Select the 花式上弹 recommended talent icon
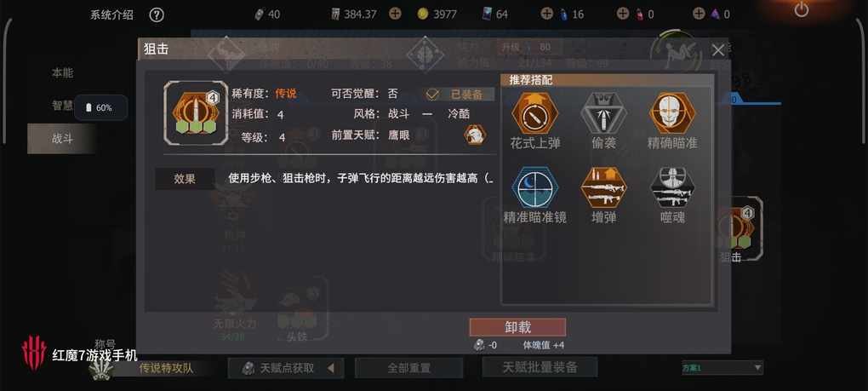Viewport: 868px width, 391px height. click(x=534, y=113)
